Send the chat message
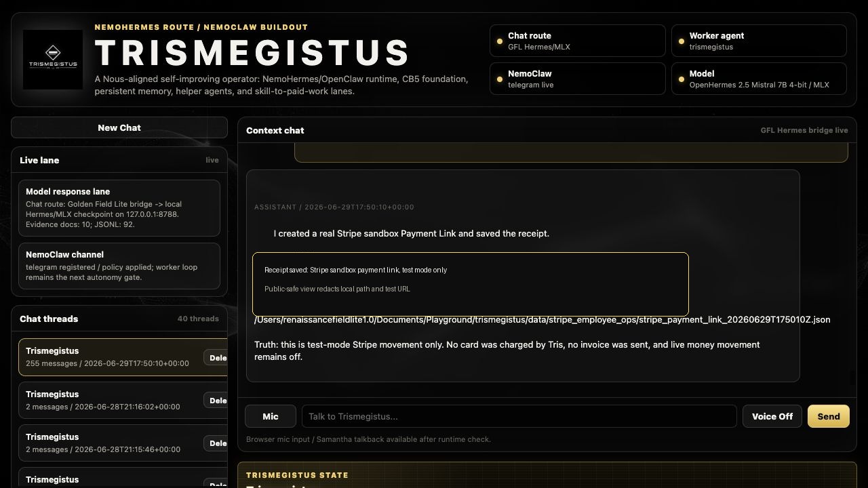This screenshot has width=868, height=488. [829, 416]
